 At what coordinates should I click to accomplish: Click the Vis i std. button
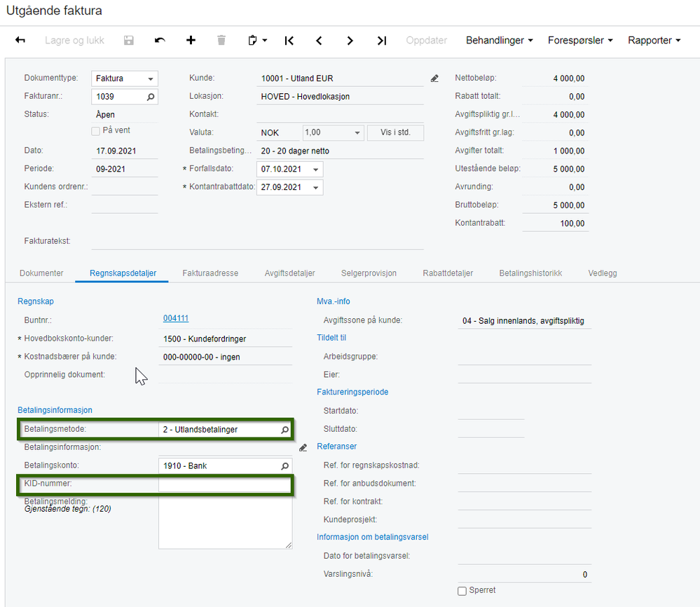click(x=395, y=132)
